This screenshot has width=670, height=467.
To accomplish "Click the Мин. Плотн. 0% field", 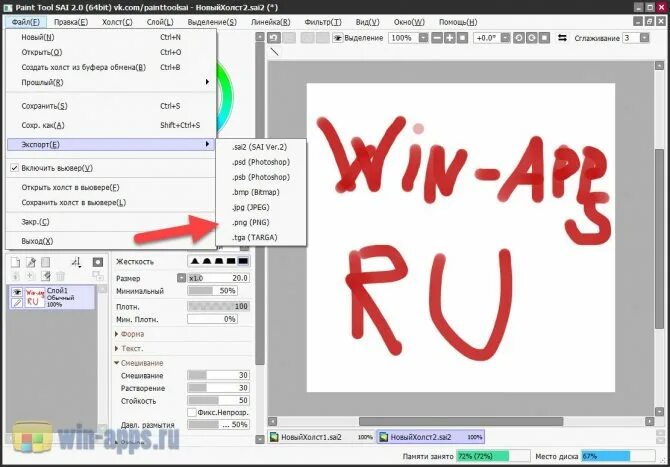I will (212, 319).
